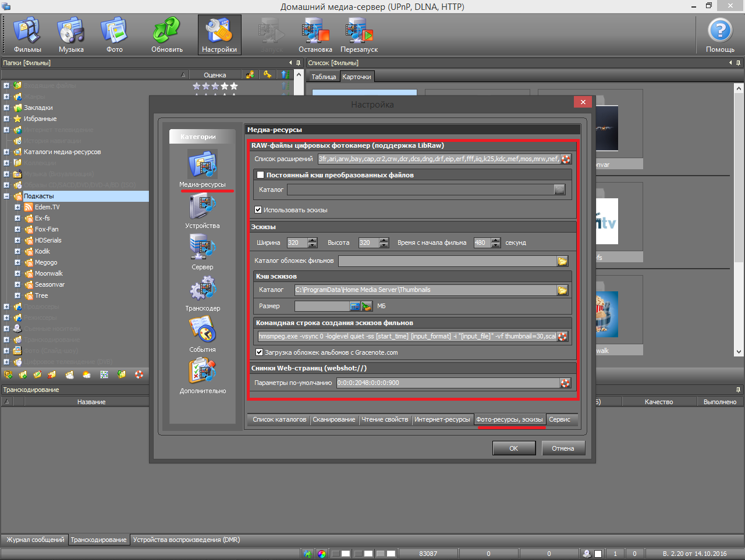The width and height of the screenshot is (745, 560).
Task: Select the Сервер category icon
Action: pos(202,248)
